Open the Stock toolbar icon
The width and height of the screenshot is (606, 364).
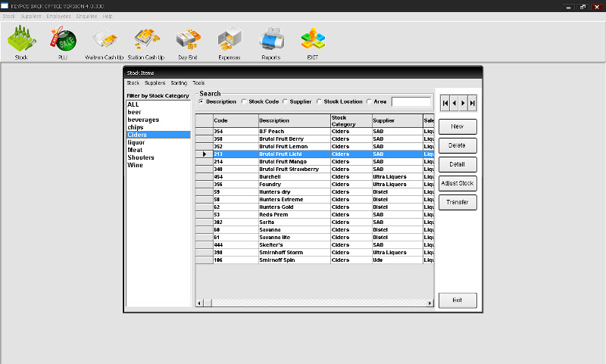tap(21, 42)
